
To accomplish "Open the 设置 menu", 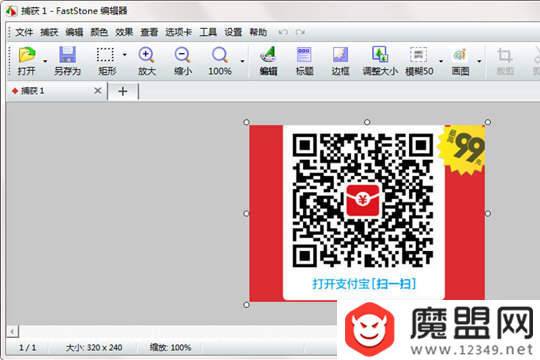I will click(x=233, y=32).
